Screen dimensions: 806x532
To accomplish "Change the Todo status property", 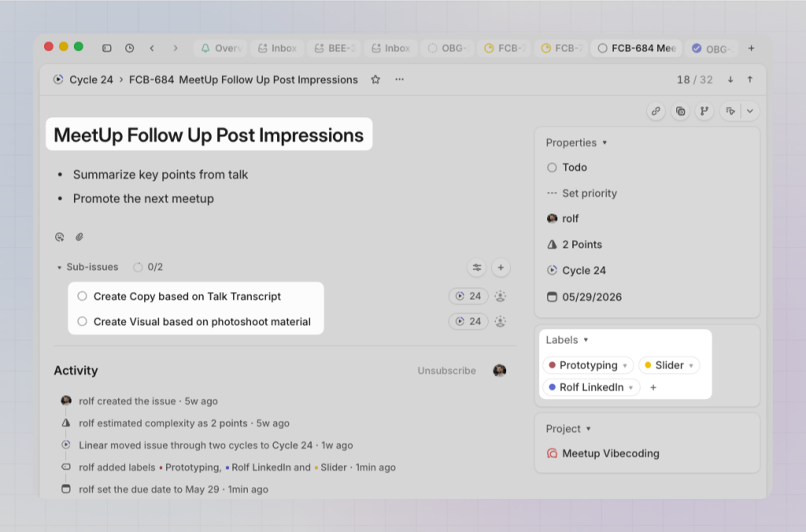I will (574, 168).
